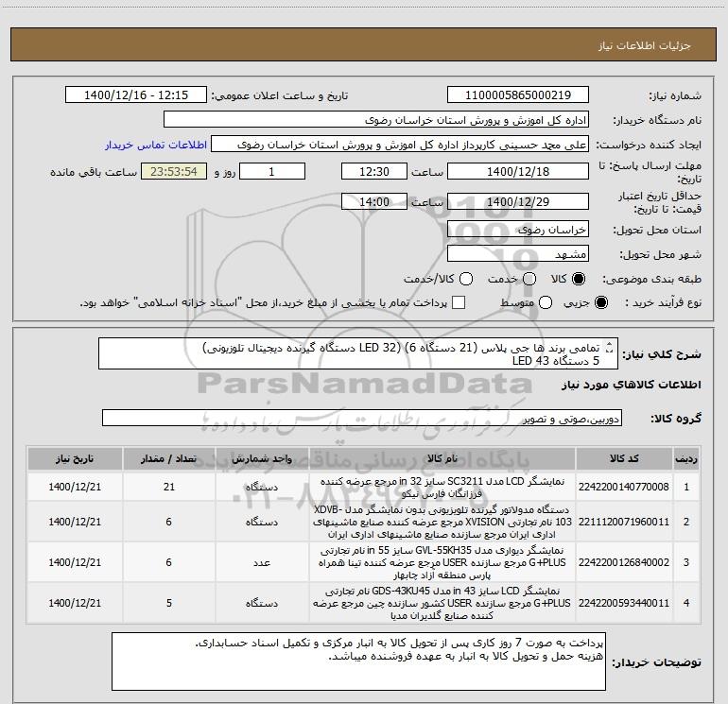This screenshot has height=704, width=728.
Task: Click the ردیف column header
Action: coord(686,458)
